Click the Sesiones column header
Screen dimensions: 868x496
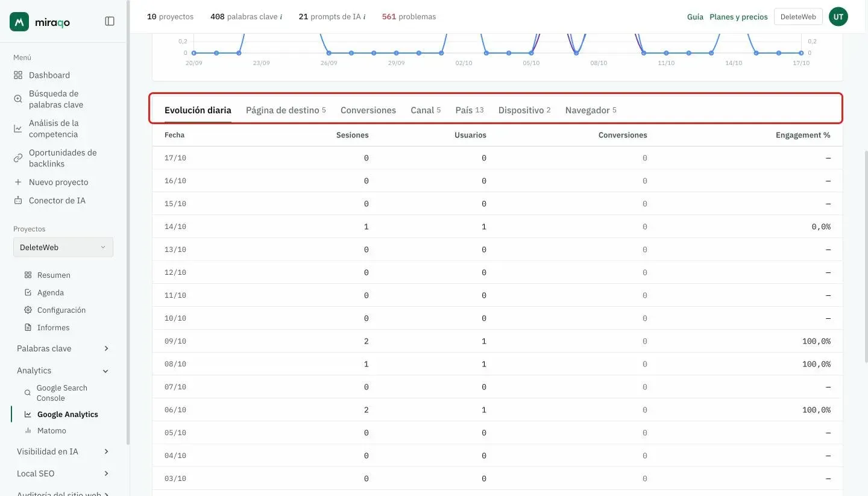[353, 135]
